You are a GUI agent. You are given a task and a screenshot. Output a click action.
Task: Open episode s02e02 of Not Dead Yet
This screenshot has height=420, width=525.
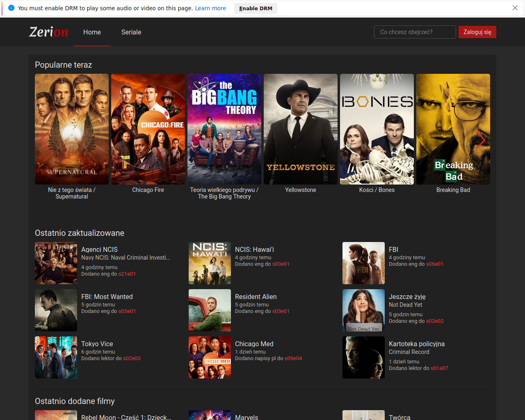click(435, 321)
